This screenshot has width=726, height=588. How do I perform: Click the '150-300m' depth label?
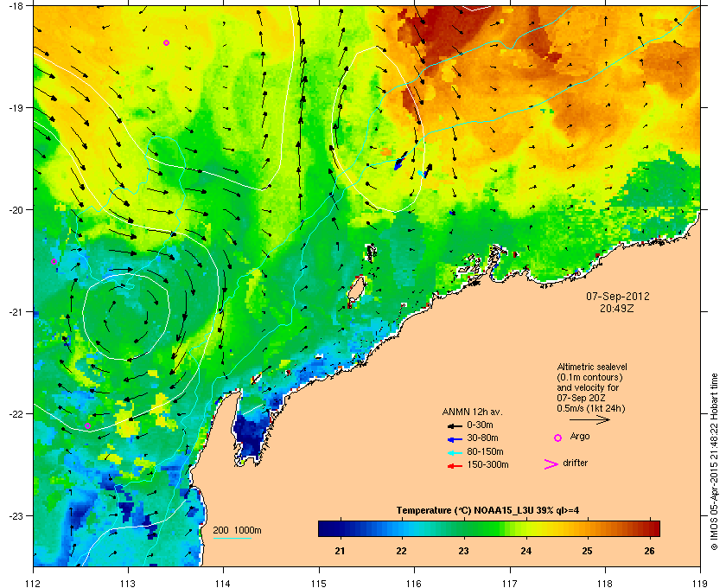(x=487, y=464)
